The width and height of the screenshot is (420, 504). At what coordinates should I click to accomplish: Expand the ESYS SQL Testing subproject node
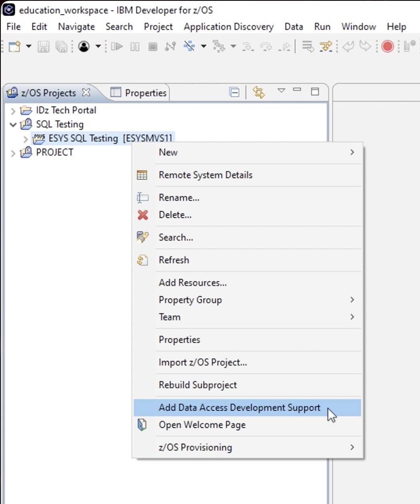(26, 139)
